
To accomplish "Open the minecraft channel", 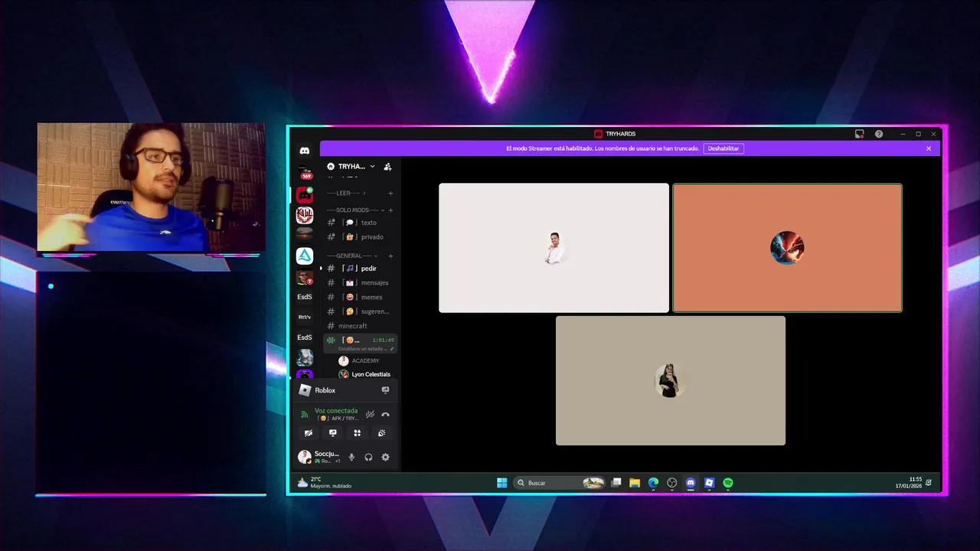I will tap(361, 326).
